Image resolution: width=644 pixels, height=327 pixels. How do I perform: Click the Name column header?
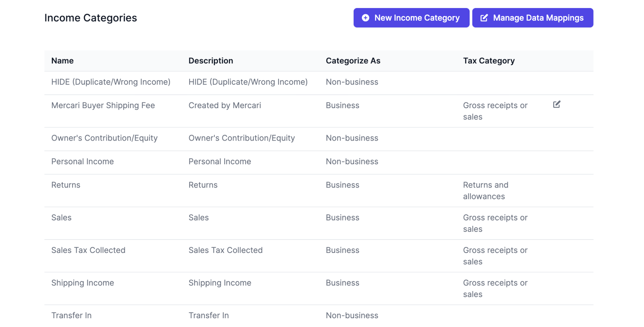click(x=63, y=61)
